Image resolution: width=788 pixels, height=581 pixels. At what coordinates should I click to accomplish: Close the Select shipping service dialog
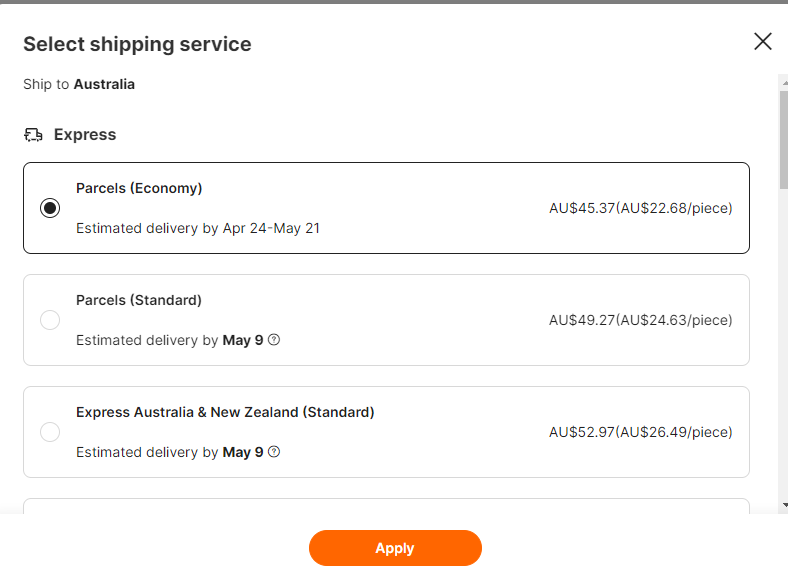763,41
